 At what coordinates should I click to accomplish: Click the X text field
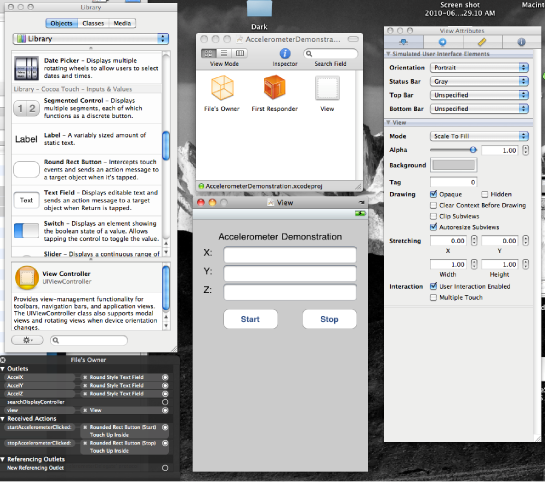click(290, 255)
